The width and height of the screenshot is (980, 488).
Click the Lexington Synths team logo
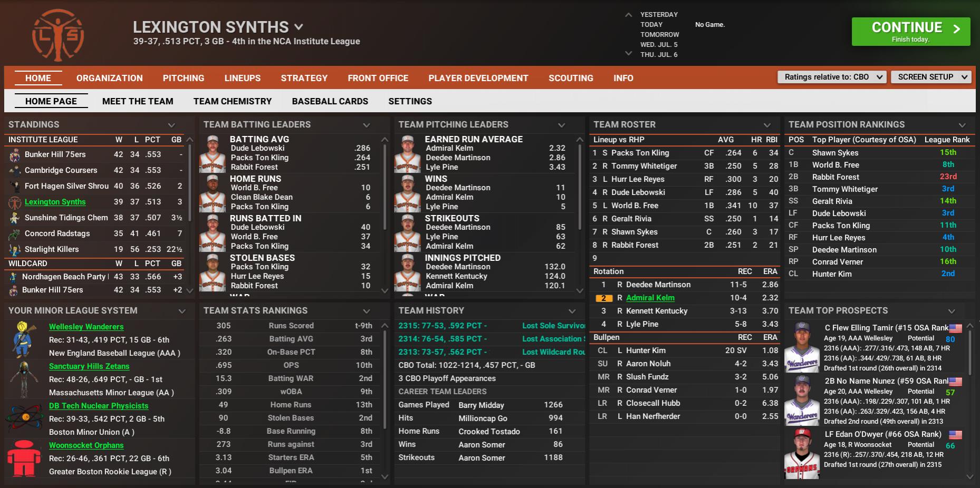point(58,36)
